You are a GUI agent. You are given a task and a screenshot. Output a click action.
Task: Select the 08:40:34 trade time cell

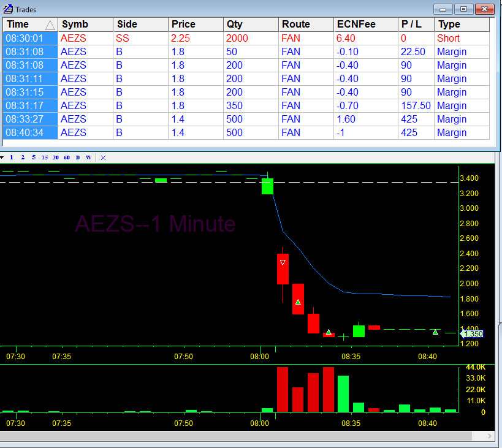(31, 132)
